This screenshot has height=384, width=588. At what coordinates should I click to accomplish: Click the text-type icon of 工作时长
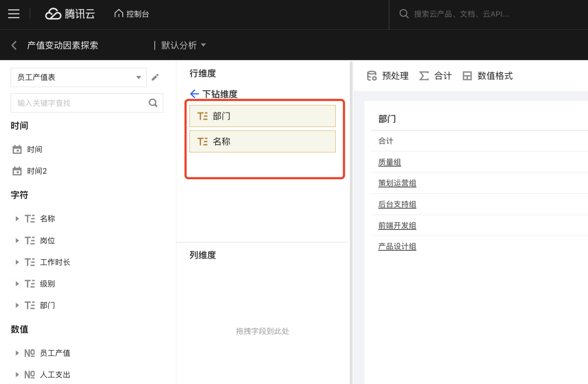pyautogui.click(x=30, y=262)
